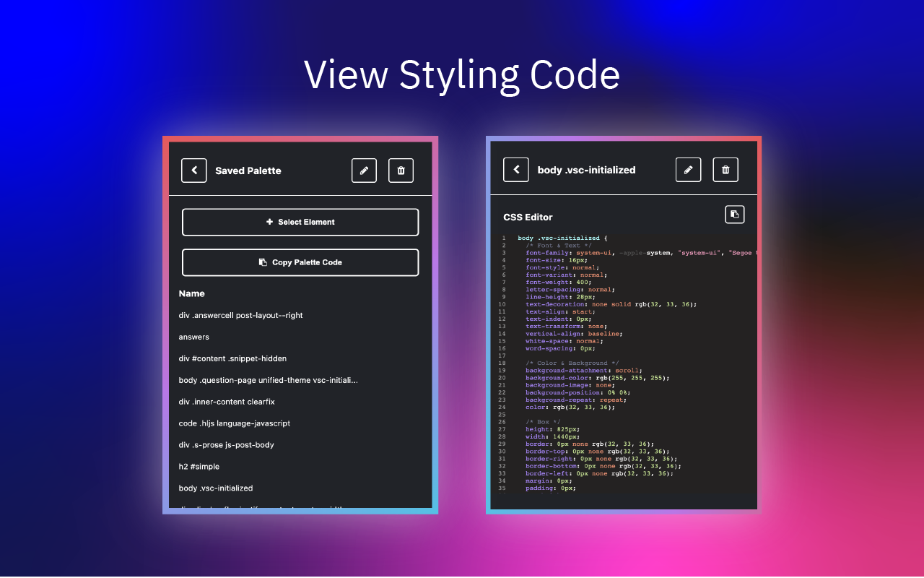Viewport: 924px width, 578px height.
Task: Select the h2 #simple entry
Action: [x=199, y=467]
